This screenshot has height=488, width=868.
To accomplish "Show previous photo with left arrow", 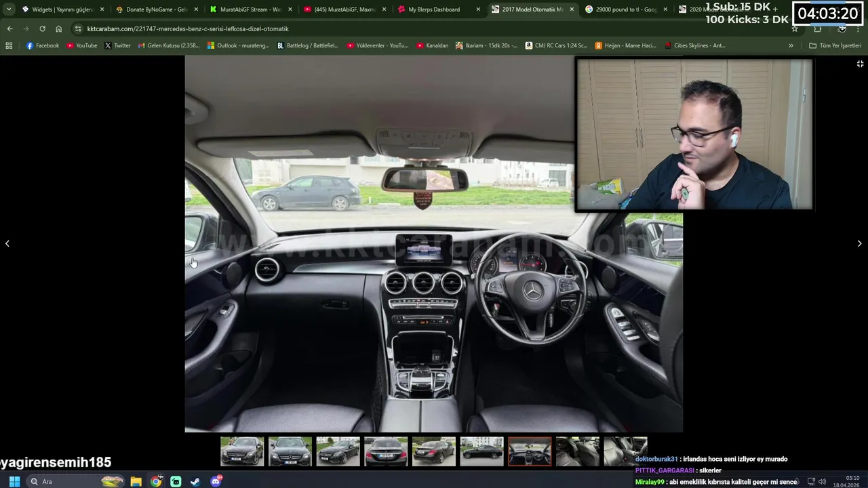I will click(x=7, y=243).
